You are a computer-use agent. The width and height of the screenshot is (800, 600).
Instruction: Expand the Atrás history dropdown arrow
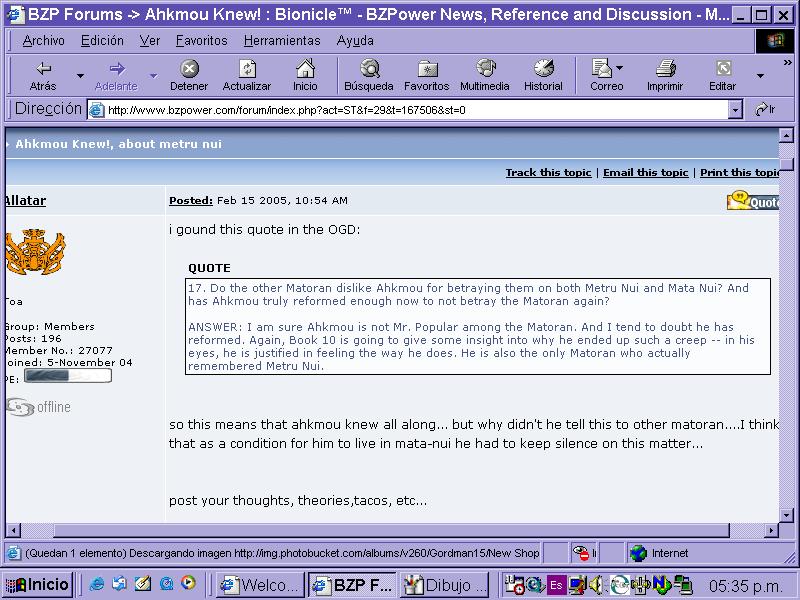coord(80,75)
